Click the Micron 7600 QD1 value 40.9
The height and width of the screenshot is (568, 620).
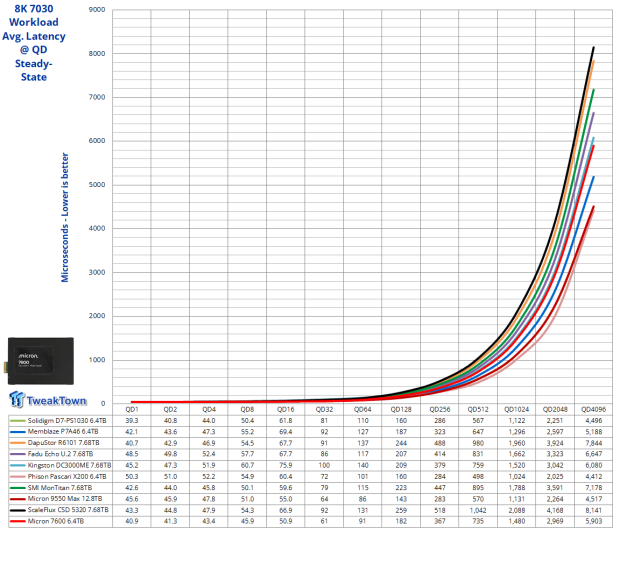(x=132, y=521)
